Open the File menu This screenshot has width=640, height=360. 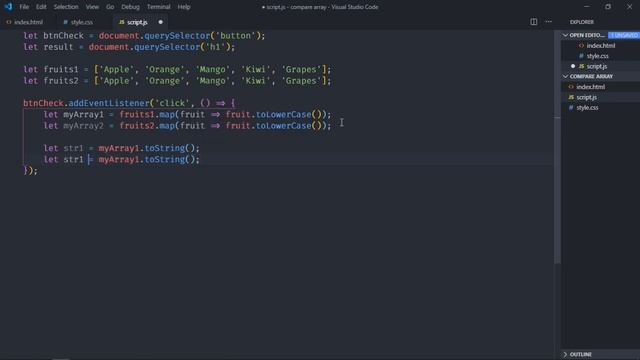click(x=24, y=7)
